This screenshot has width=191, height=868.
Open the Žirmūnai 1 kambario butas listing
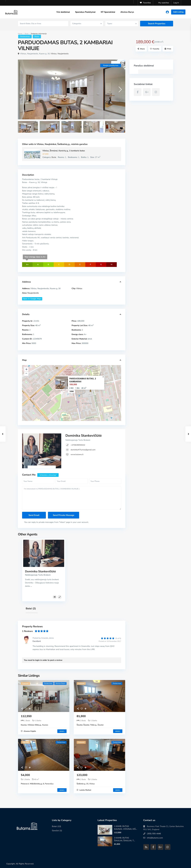(x=64, y=151)
